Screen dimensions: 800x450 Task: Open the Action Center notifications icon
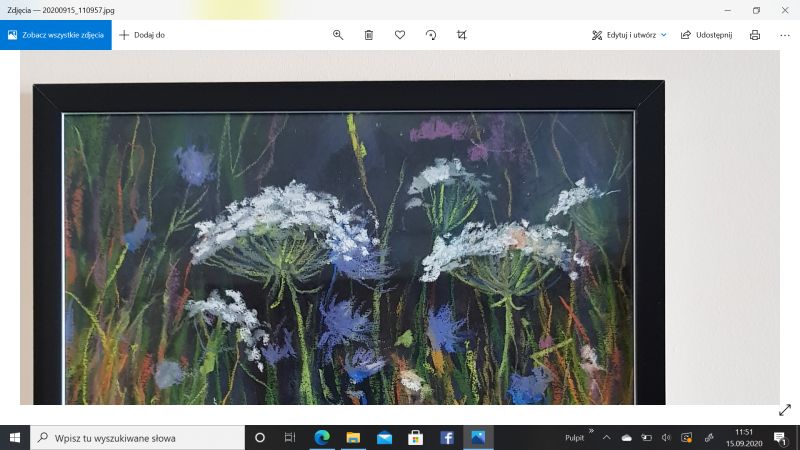click(x=780, y=438)
